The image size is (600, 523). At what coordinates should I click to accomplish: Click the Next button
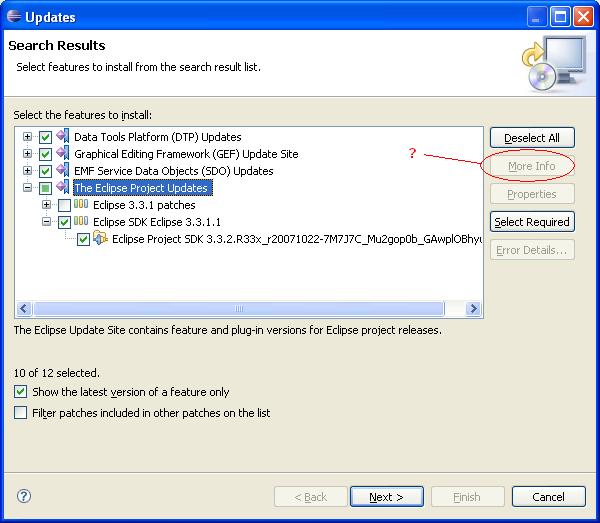(386, 497)
